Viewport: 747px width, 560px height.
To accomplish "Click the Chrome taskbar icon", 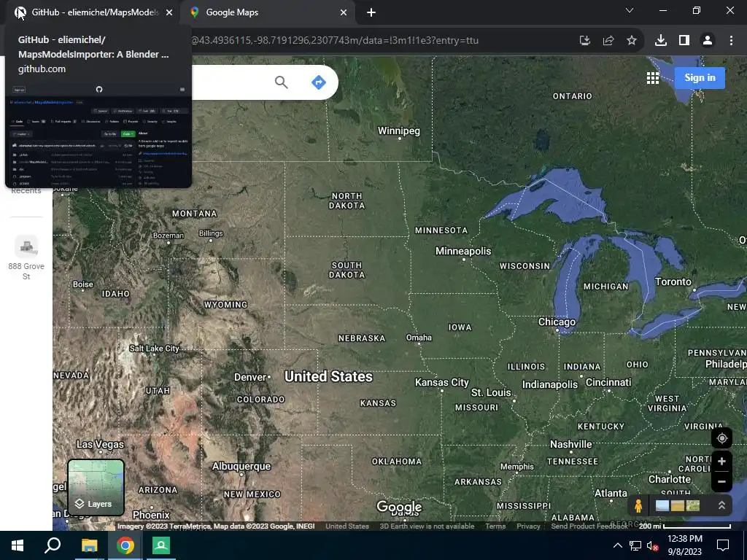I will click(x=125, y=545).
